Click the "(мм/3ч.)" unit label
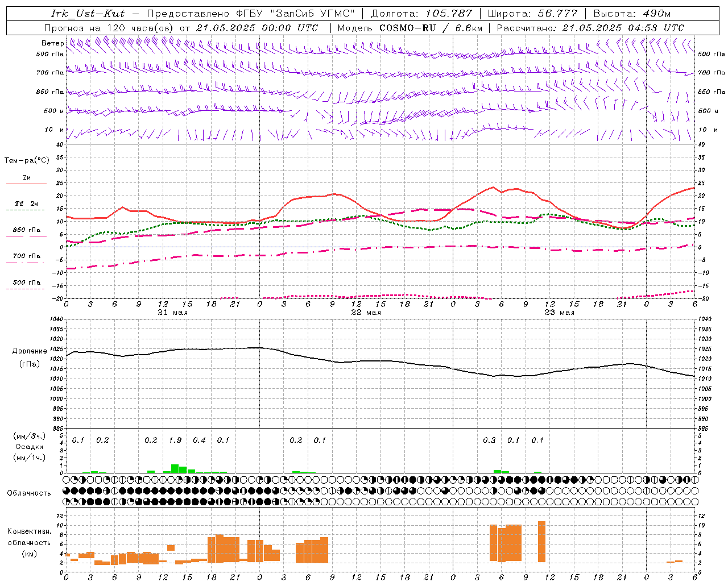 coord(30,436)
